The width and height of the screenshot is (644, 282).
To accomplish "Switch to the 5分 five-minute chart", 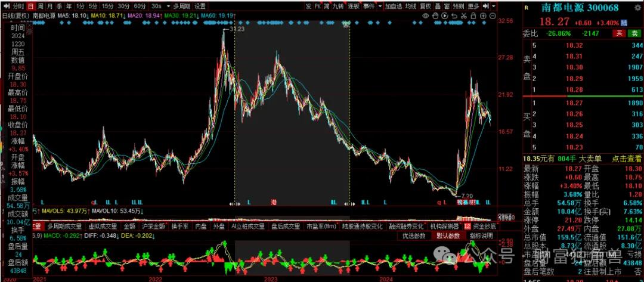I will [93, 6].
